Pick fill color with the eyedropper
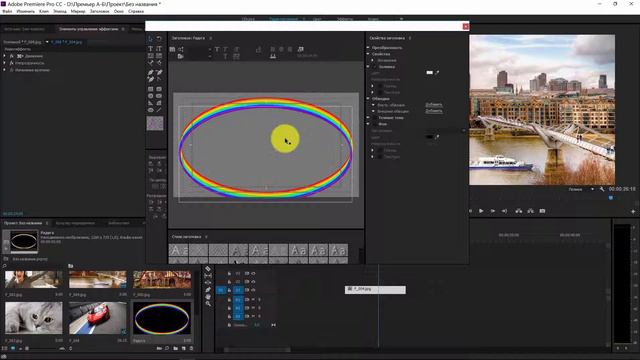 (x=438, y=73)
